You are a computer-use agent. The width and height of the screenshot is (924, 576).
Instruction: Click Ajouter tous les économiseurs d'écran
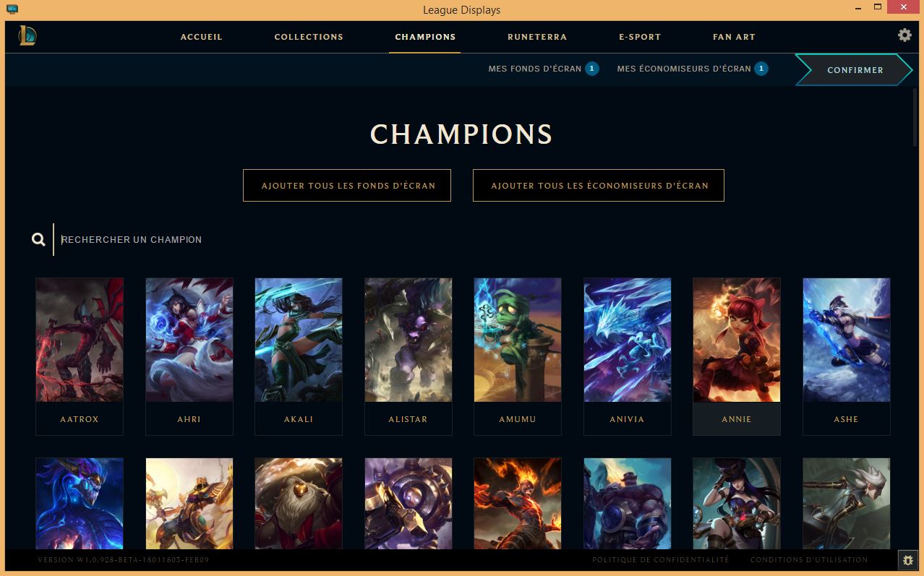point(599,185)
